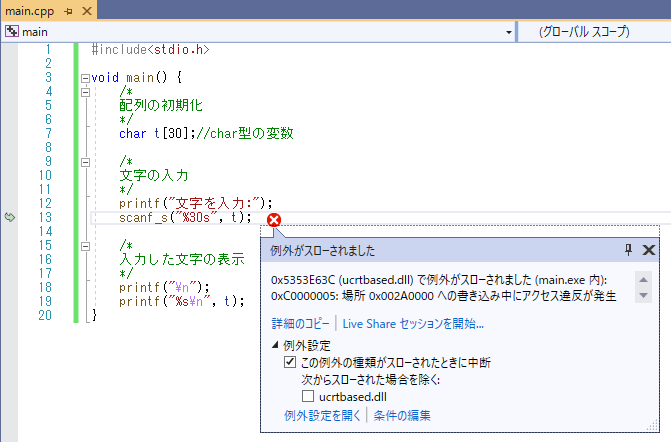671x442 pixels.
Task: Open 例外設定を開く link
Action: click(x=322, y=415)
